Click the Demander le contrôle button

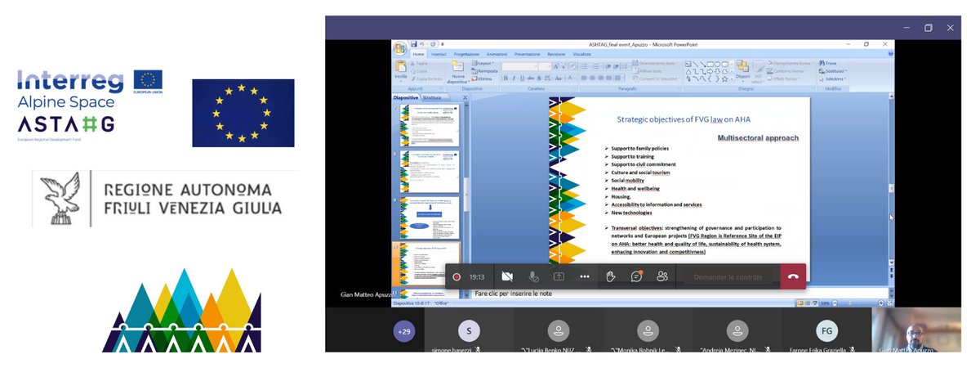[727, 277]
